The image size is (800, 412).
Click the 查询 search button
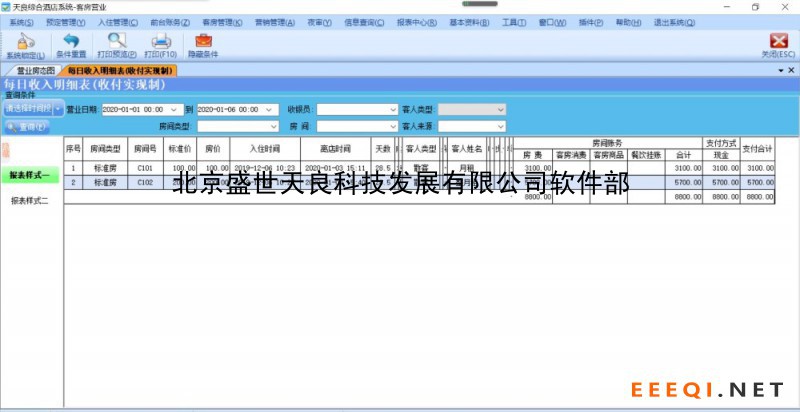[x=27, y=127]
